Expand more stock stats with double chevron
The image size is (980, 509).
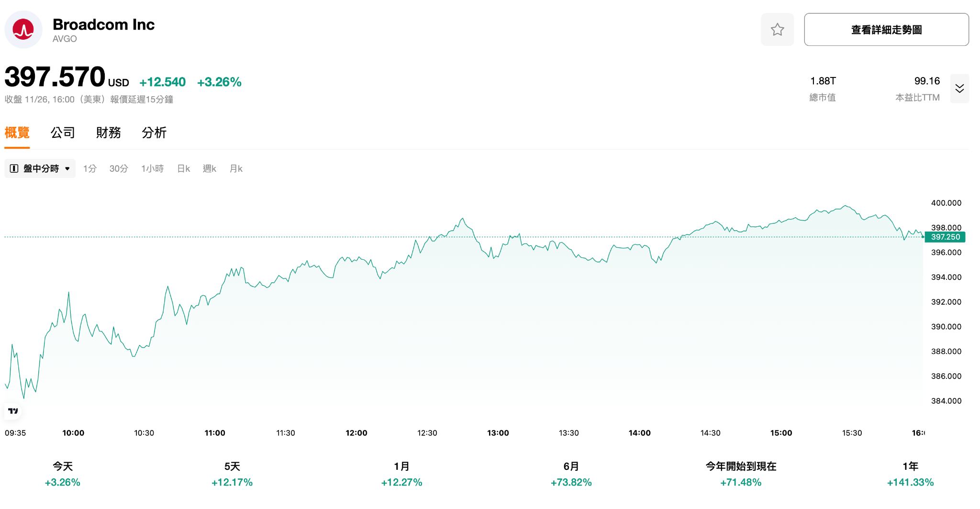click(959, 89)
